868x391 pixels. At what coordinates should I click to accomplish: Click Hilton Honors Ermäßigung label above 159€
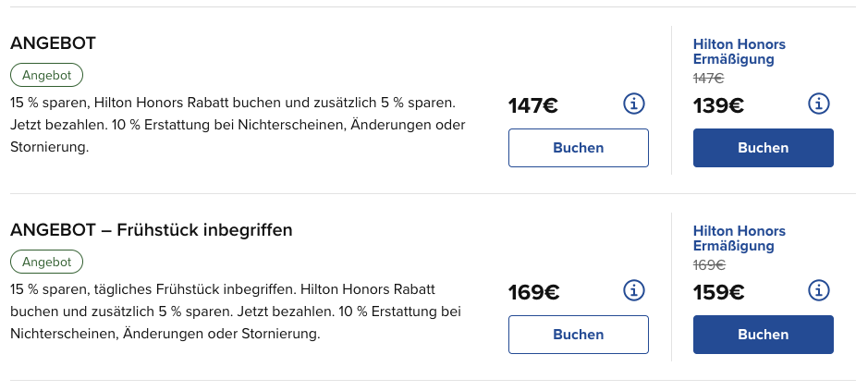[739, 238]
